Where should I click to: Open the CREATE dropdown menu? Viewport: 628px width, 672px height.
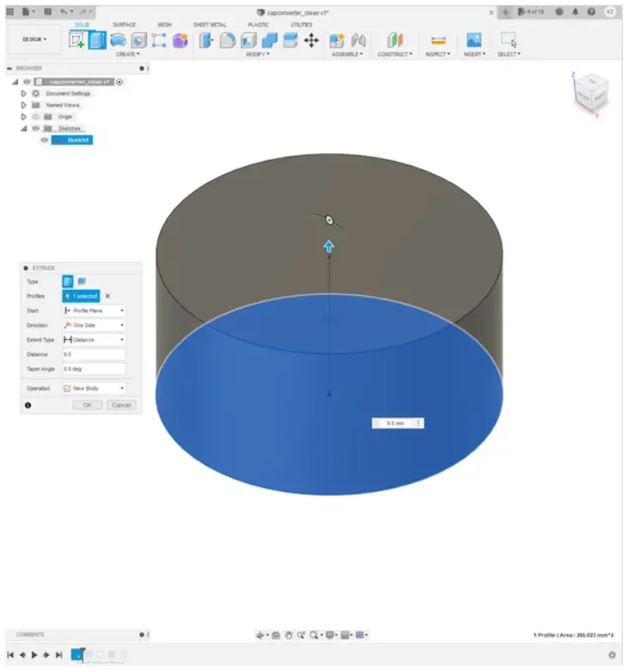point(127,54)
